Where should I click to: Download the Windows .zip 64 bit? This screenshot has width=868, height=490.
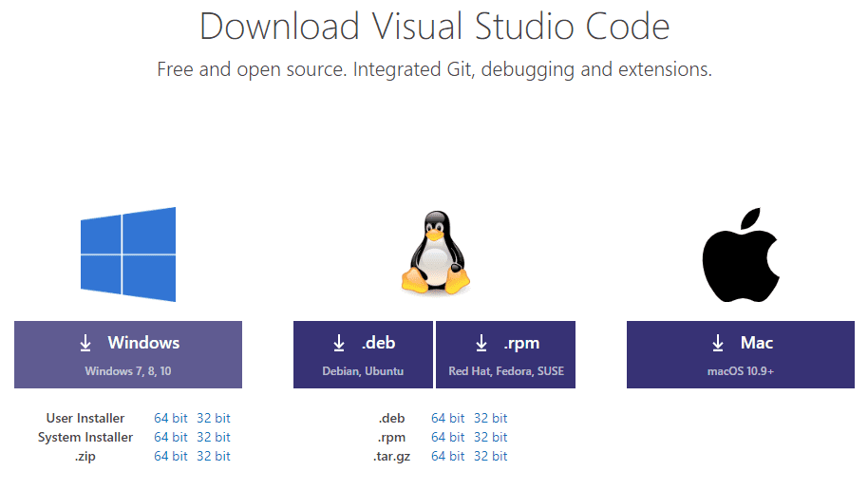pyautogui.click(x=171, y=456)
